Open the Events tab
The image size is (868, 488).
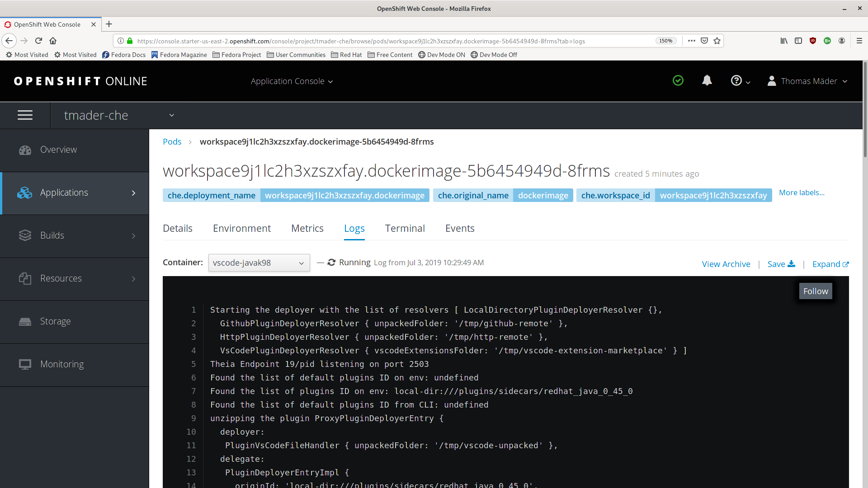coord(460,228)
